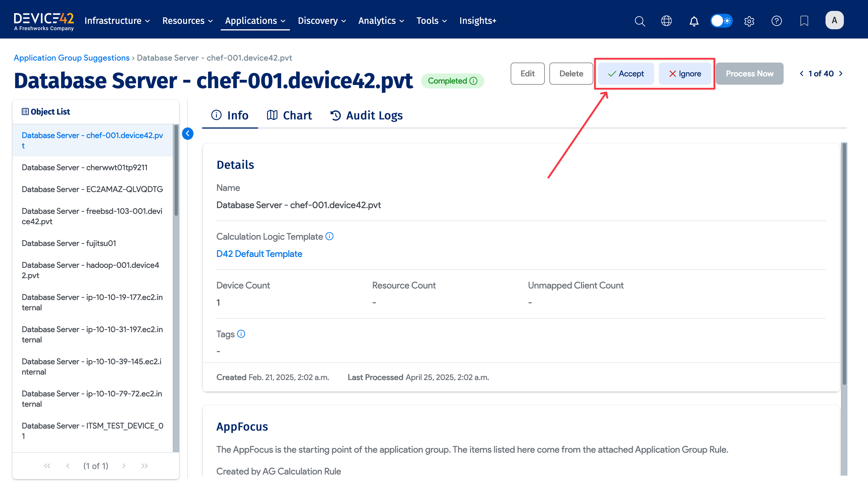Ignore the application group suggestion

coord(685,73)
